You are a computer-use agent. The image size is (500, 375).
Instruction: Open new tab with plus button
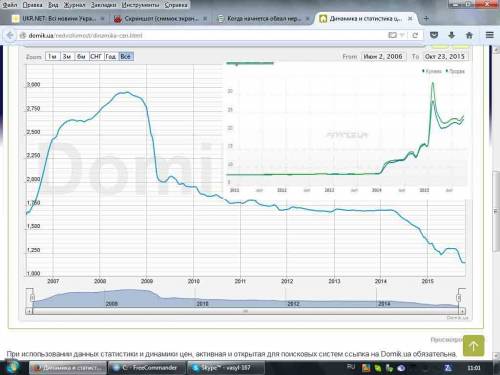pos(426,19)
